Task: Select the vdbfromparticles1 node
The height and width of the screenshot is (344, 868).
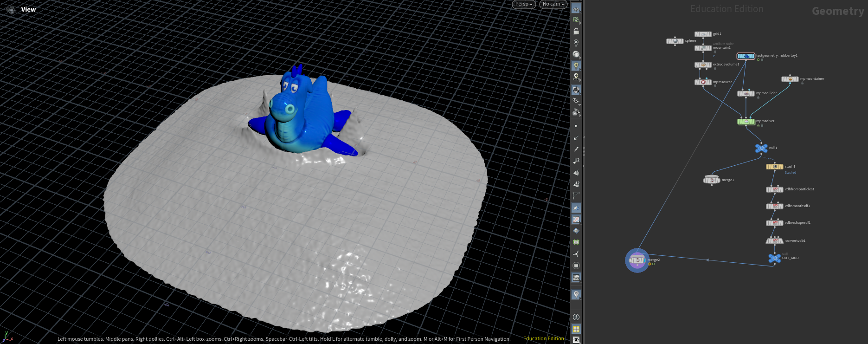Action: pos(774,189)
